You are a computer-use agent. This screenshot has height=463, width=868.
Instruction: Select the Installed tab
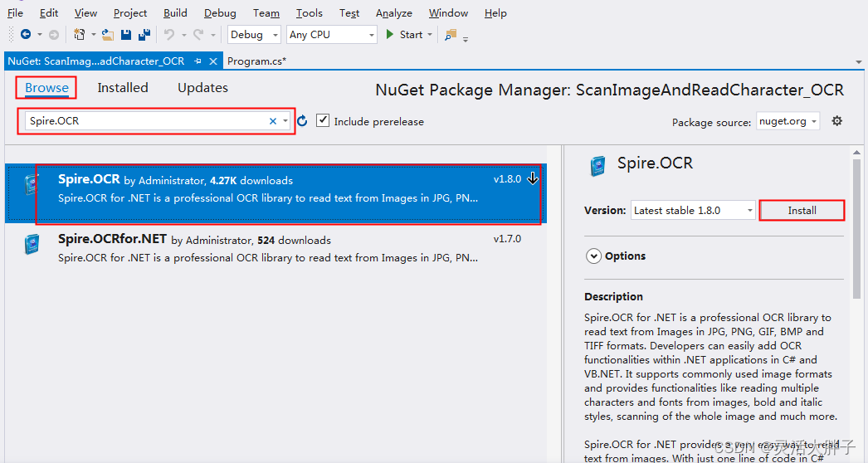pos(122,87)
